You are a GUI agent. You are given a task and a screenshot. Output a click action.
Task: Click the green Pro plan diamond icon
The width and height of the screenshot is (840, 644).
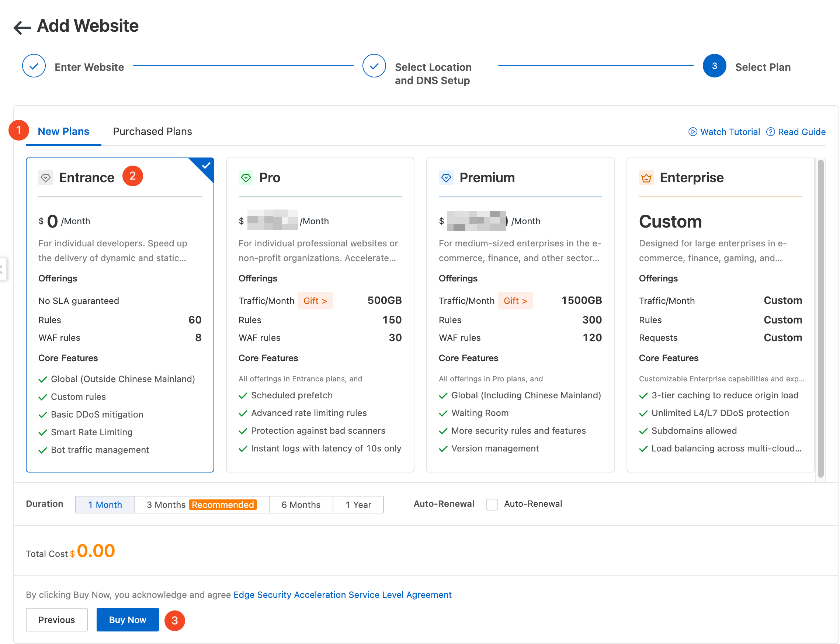pyautogui.click(x=246, y=178)
